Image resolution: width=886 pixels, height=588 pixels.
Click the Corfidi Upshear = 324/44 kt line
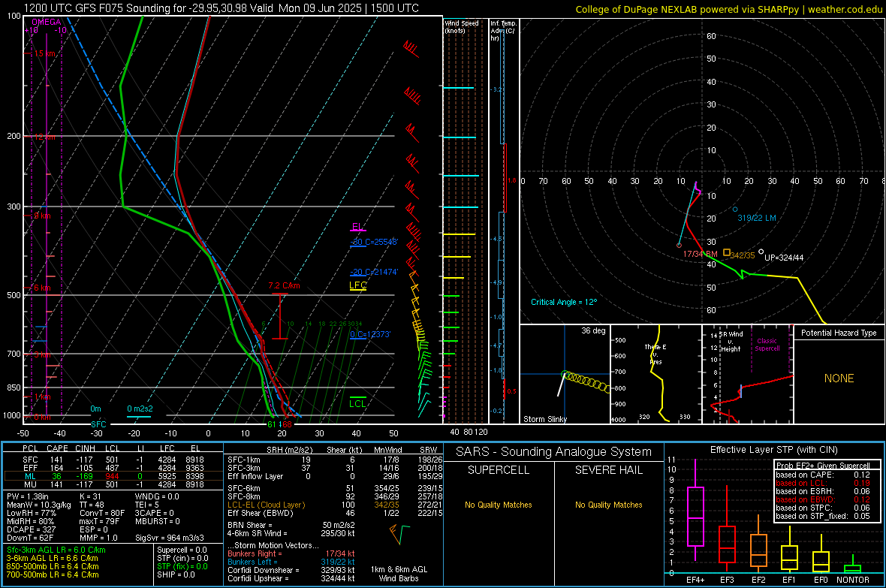click(x=291, y=578)
